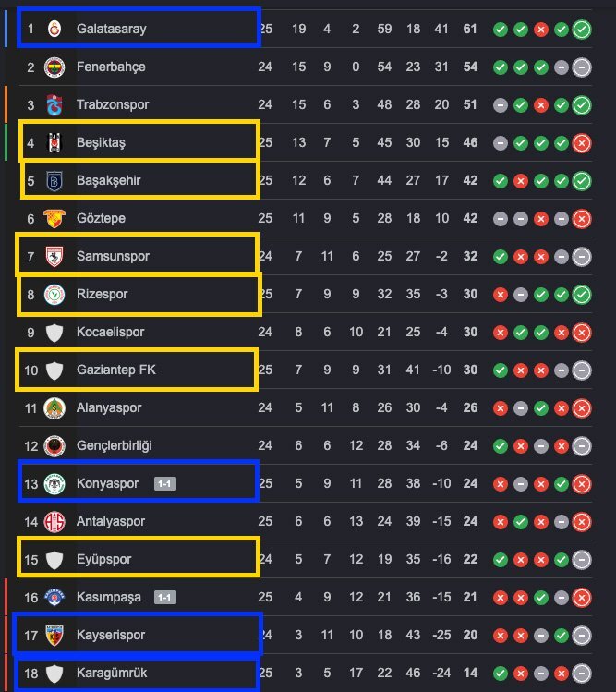Click the Alanyaspor club crest icon

(55, 407)
